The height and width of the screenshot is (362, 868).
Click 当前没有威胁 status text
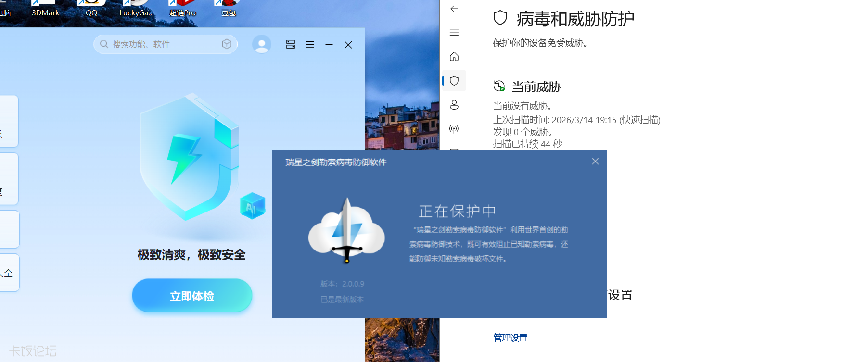[x=522, y=106]
